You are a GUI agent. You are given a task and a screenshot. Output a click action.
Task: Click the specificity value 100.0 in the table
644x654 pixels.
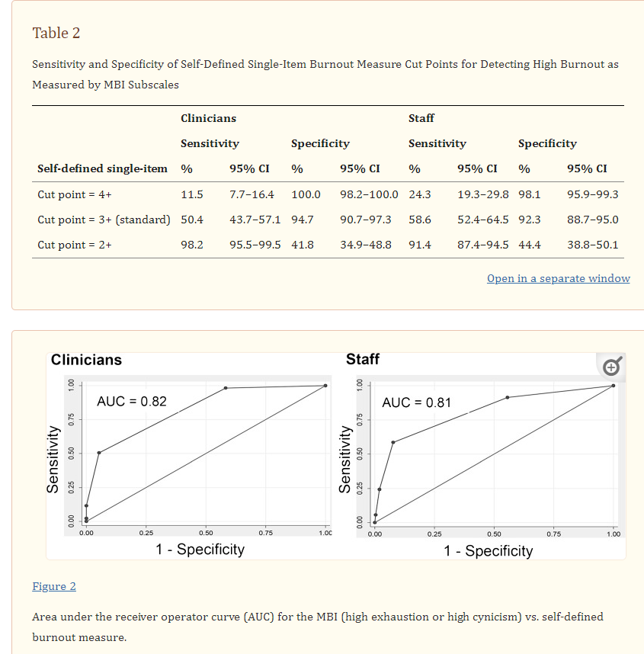tap(306, 194)
